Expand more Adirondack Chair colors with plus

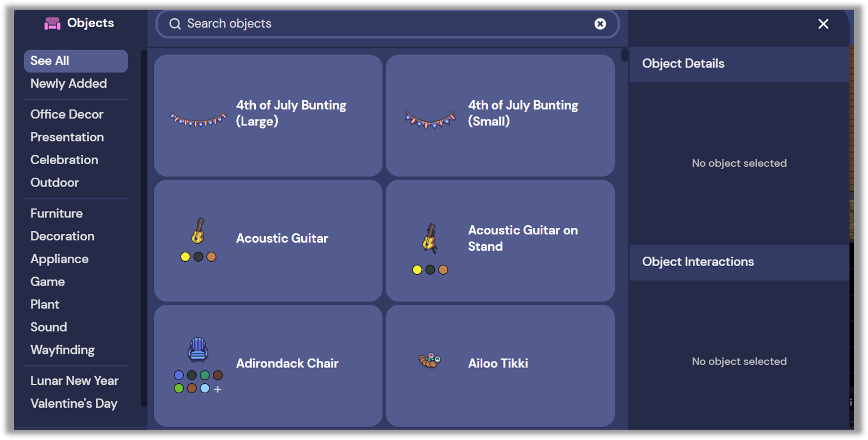pos(218,389)
